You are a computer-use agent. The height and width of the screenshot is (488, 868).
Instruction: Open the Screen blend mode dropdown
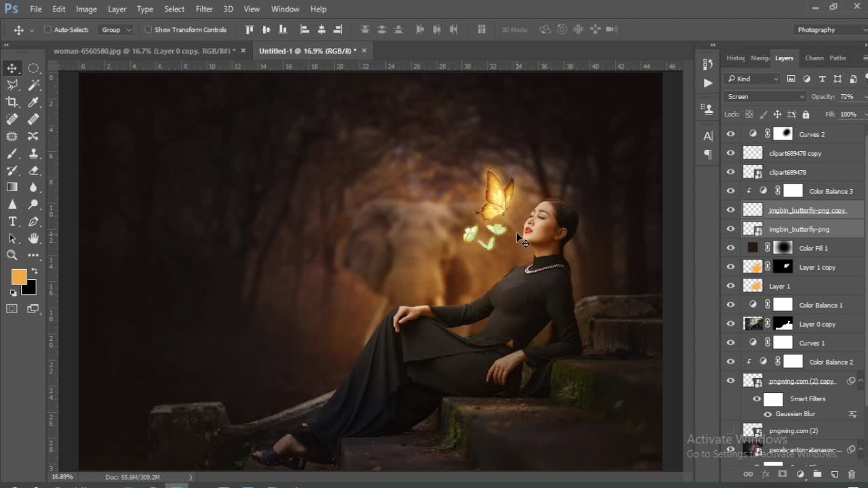765,97
